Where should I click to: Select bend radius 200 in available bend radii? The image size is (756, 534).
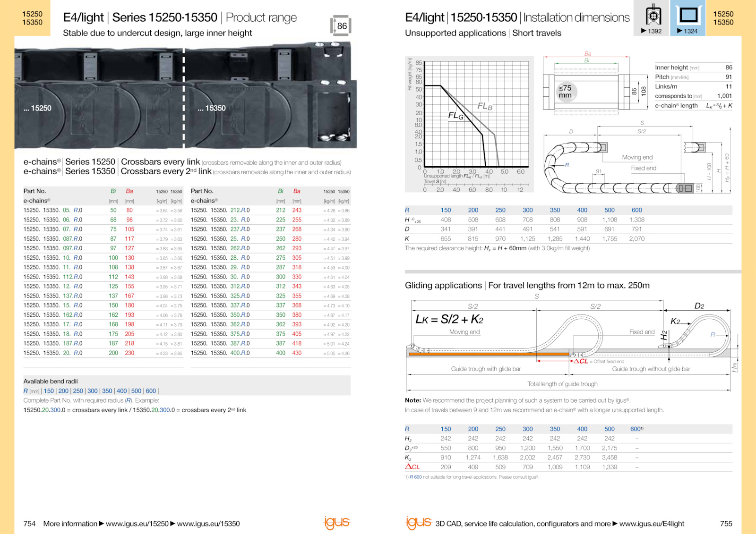(63, 391)
